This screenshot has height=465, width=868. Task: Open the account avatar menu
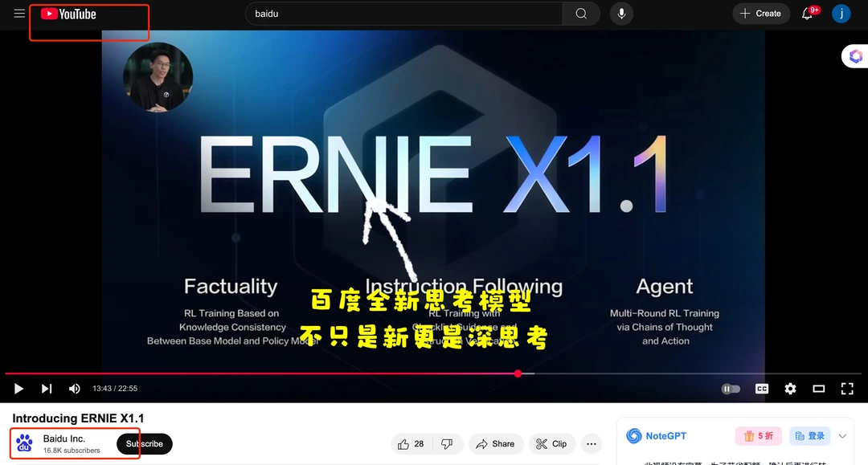click(841, 14)
